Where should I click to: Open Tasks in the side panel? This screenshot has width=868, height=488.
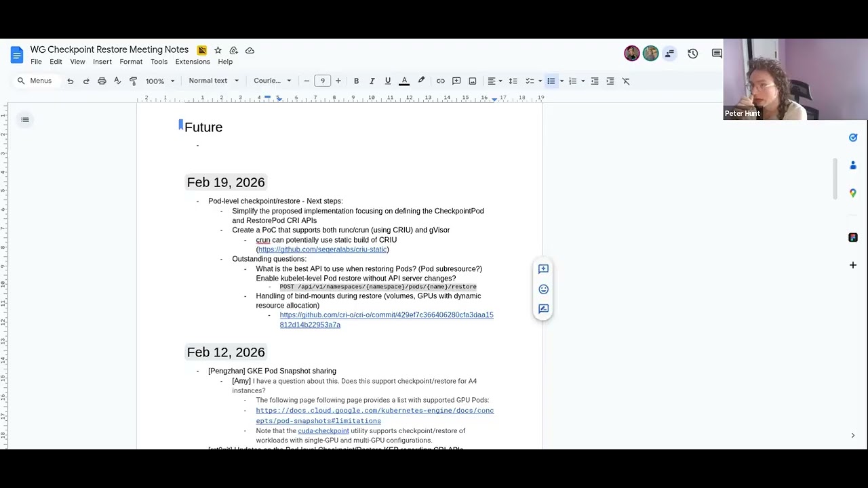click(853, 138)
